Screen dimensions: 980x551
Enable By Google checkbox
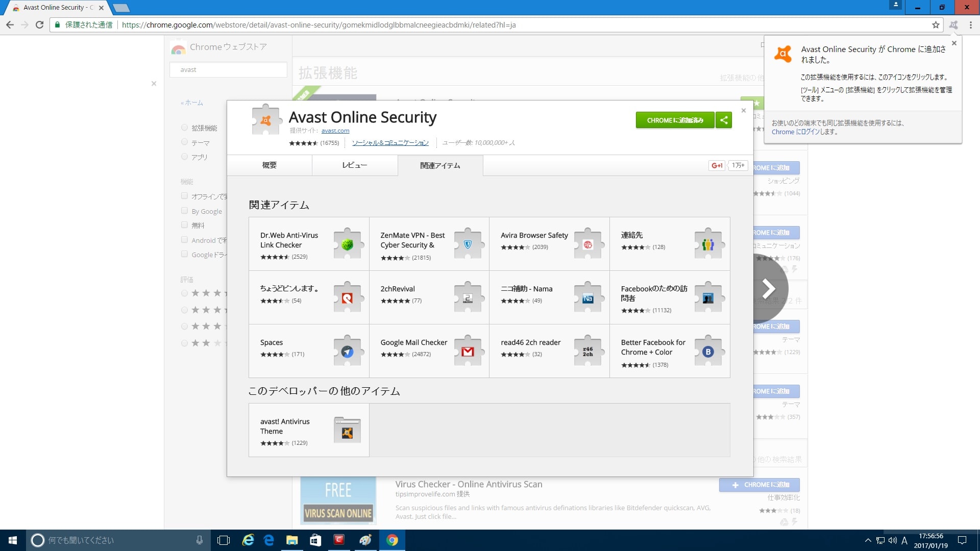pyautogui.click(x=184, y=211)
